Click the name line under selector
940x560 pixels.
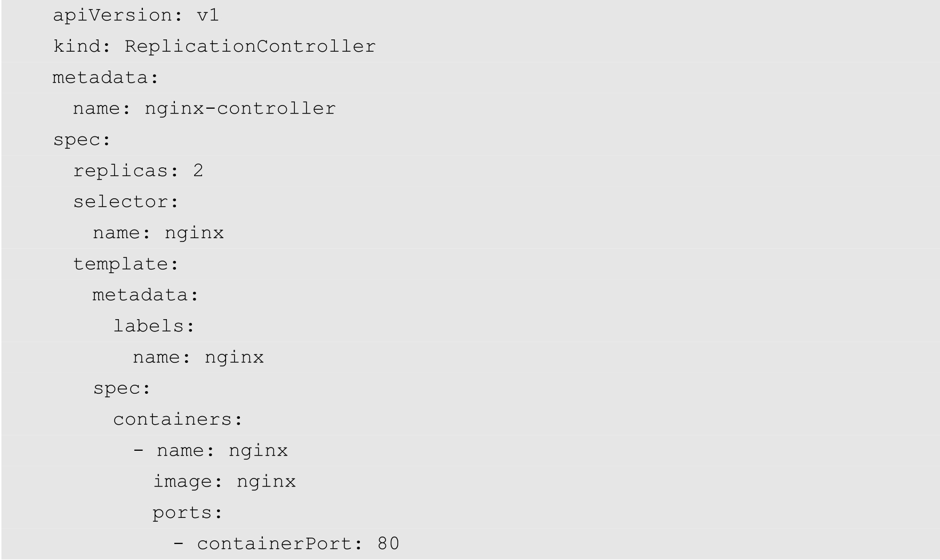coord(158,233)
